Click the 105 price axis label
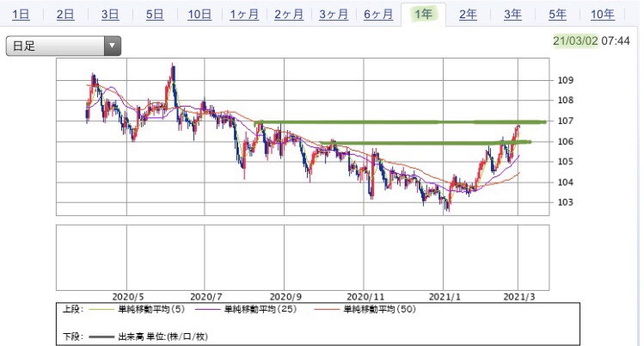 point(565,162)
